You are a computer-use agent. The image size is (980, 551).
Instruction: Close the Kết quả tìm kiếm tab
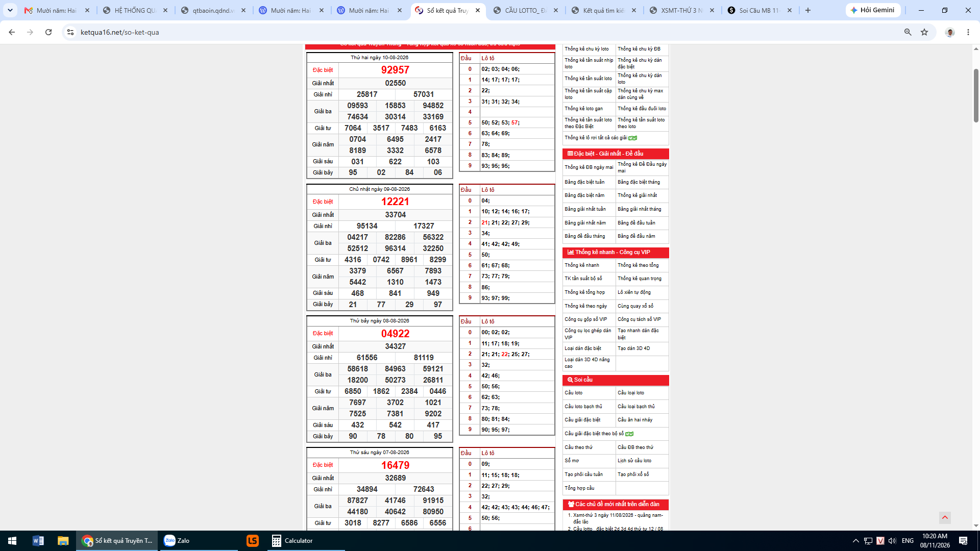point(634,10)
